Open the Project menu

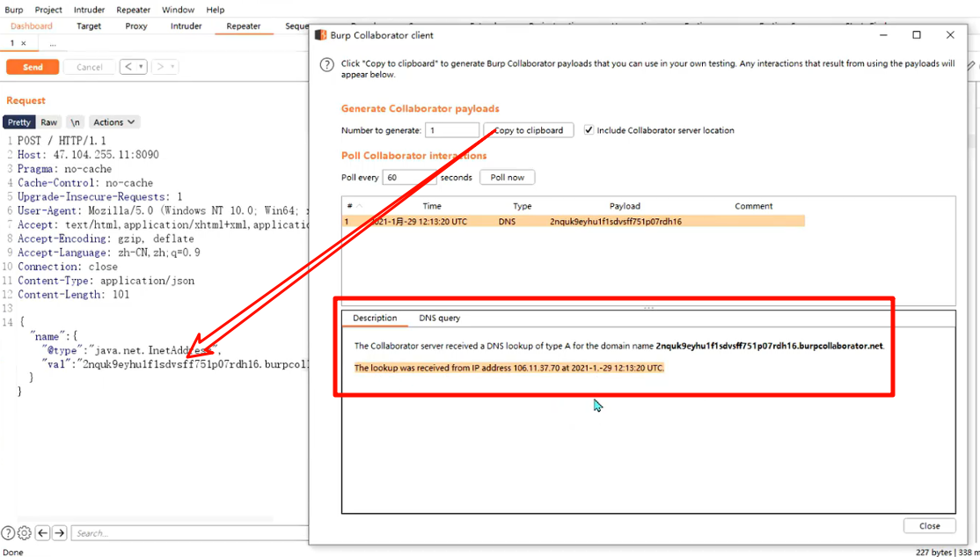(48, 10)
